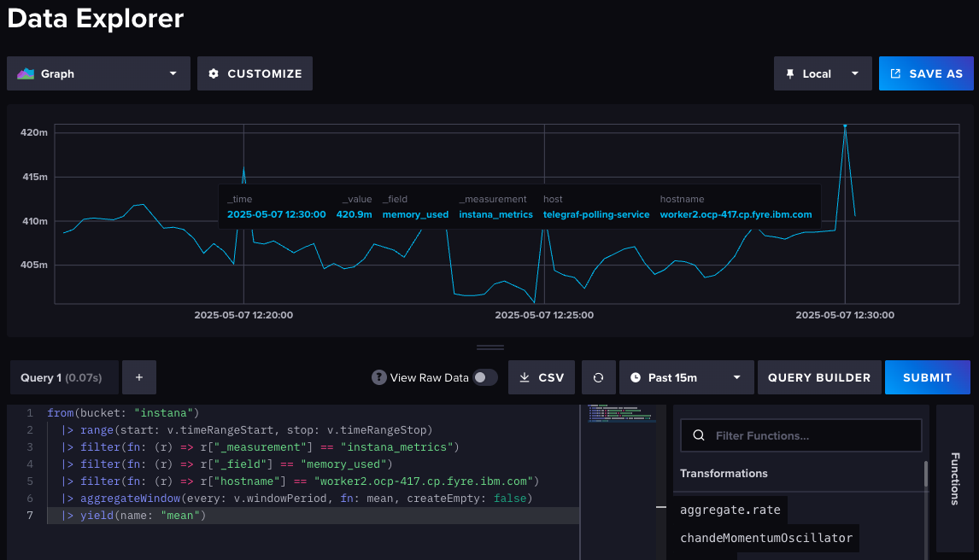
Task: Open the Graph visualization type dropdown
Action: (x=98, y=73)
